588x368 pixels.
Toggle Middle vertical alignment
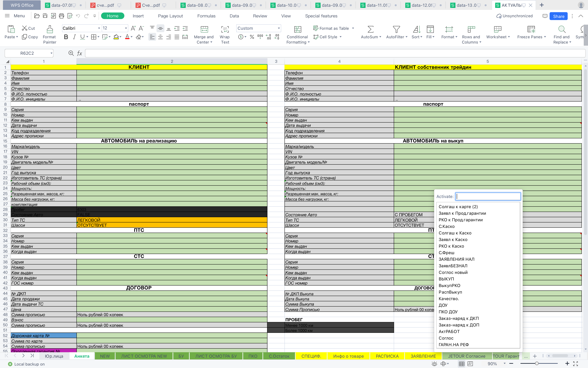pos(160,28)
